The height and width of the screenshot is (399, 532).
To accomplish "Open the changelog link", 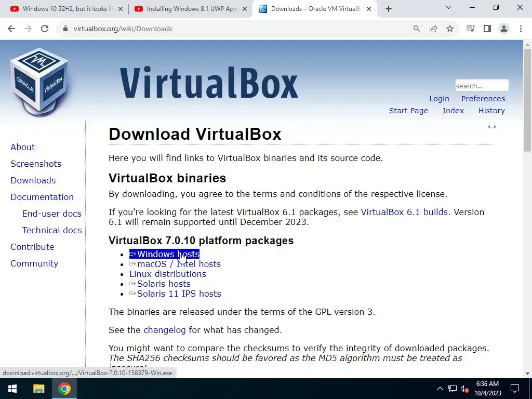I will (165, 330).
